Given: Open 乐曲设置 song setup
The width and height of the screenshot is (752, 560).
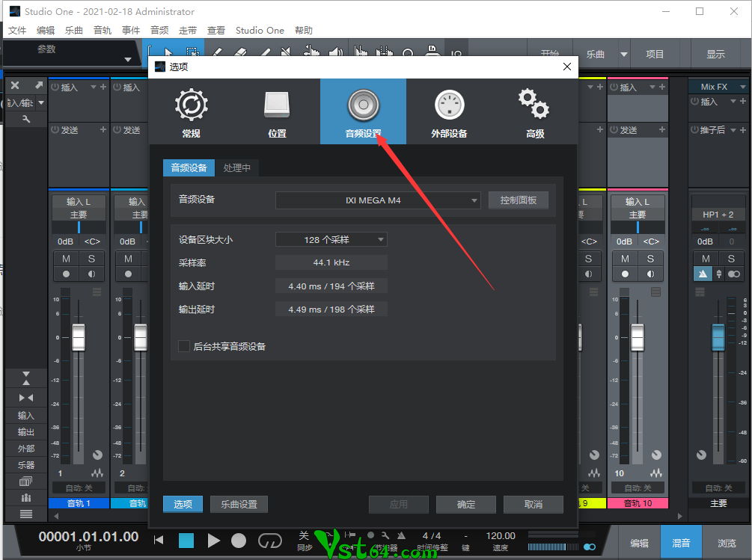Looking at the screenshot, I should pos(239,504).
